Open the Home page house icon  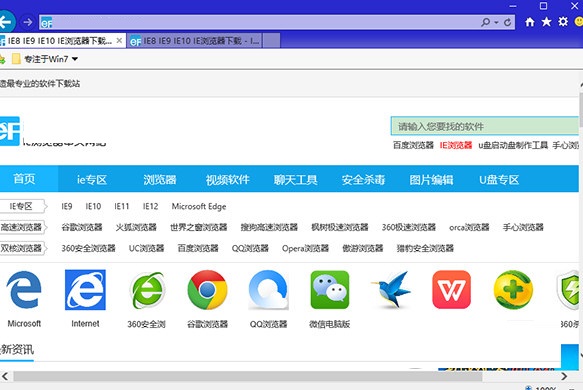point(529,22)
